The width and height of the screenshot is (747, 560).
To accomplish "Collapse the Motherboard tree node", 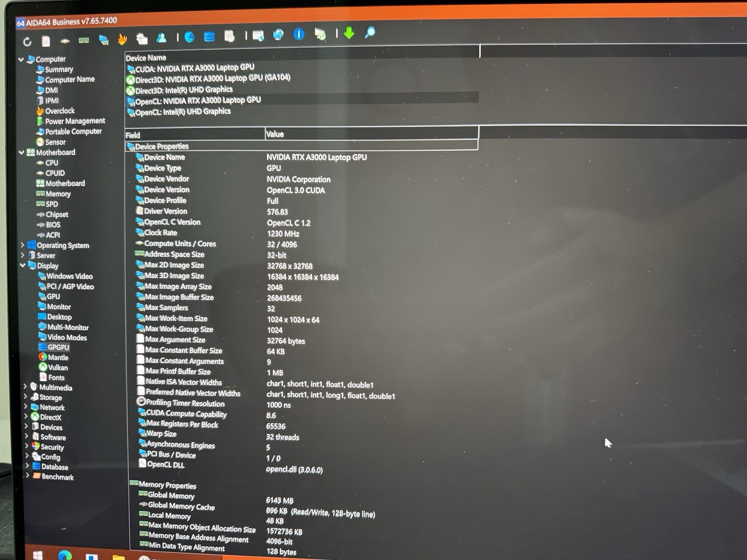I will coord(21,152).
